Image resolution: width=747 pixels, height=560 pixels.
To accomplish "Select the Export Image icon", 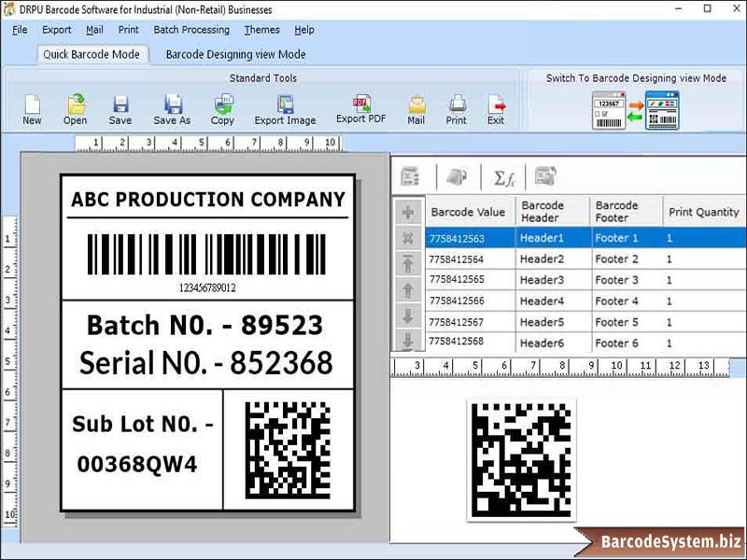I will [285, 106].
